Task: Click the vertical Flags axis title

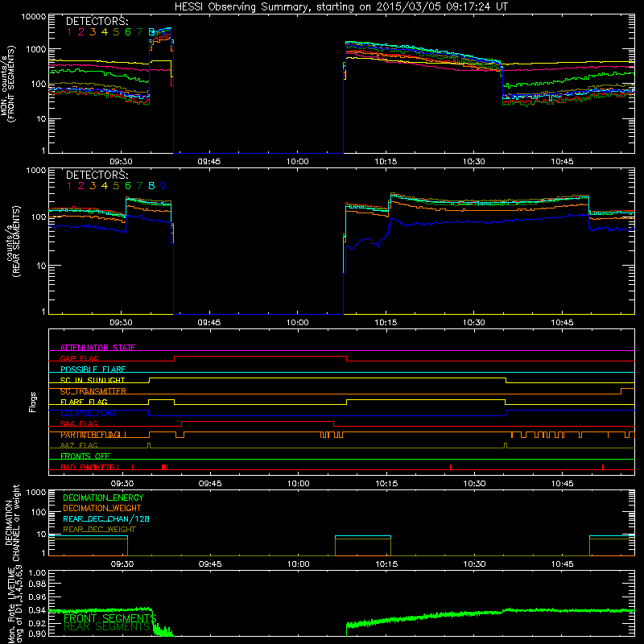Action: [x=33, y=402]
